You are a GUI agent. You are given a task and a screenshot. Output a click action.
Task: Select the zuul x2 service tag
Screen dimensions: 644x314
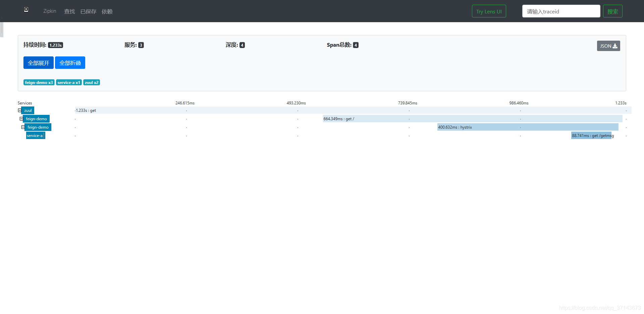[92, 82]
